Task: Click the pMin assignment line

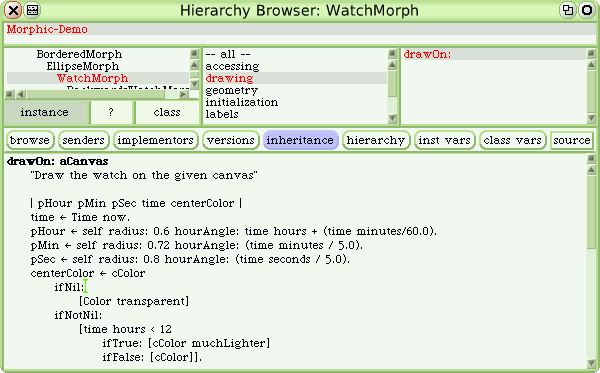Action: 197,245
